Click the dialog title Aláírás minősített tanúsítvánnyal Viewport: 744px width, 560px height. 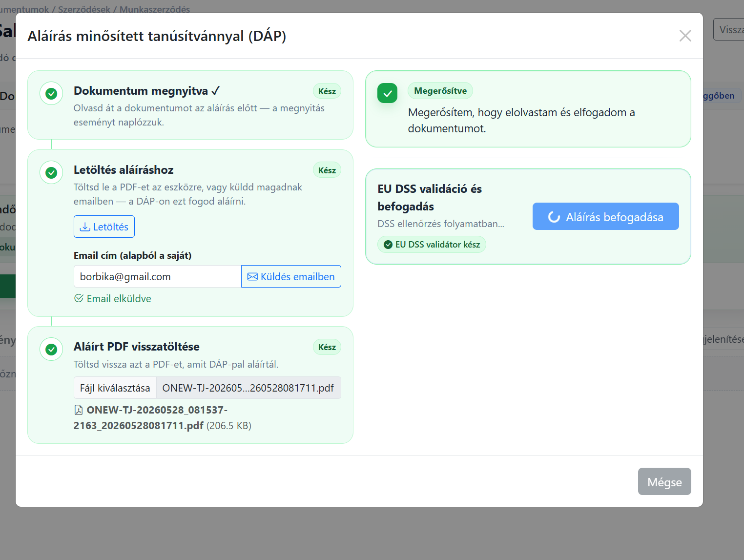click(x=157, y=36)
